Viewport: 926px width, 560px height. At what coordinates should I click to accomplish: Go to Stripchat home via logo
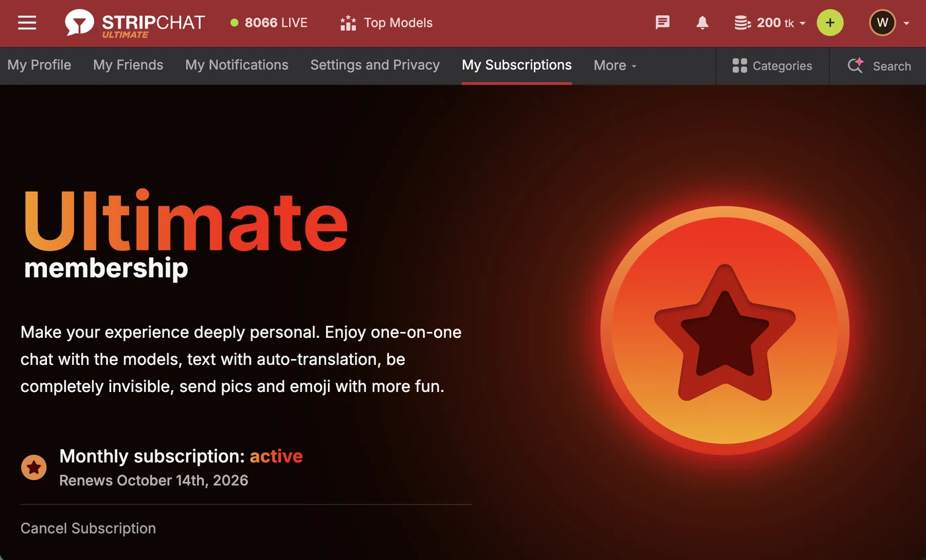(x=135, y=23)
